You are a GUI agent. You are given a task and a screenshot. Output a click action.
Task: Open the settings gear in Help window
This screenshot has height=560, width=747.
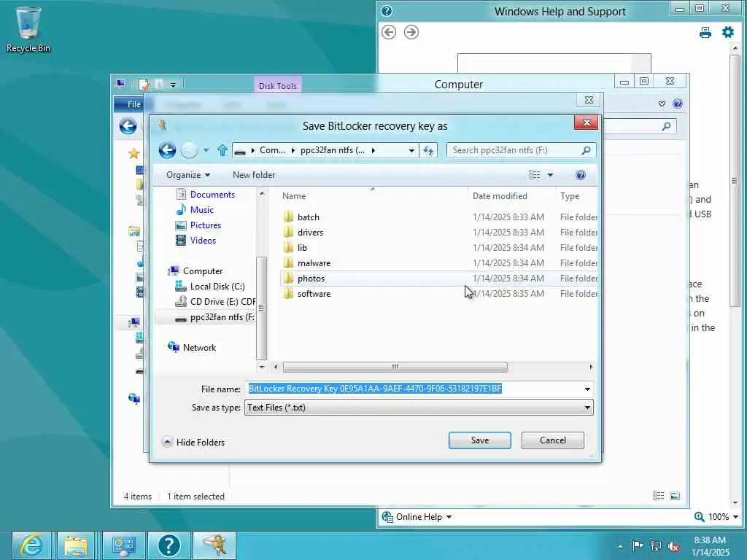728,32
